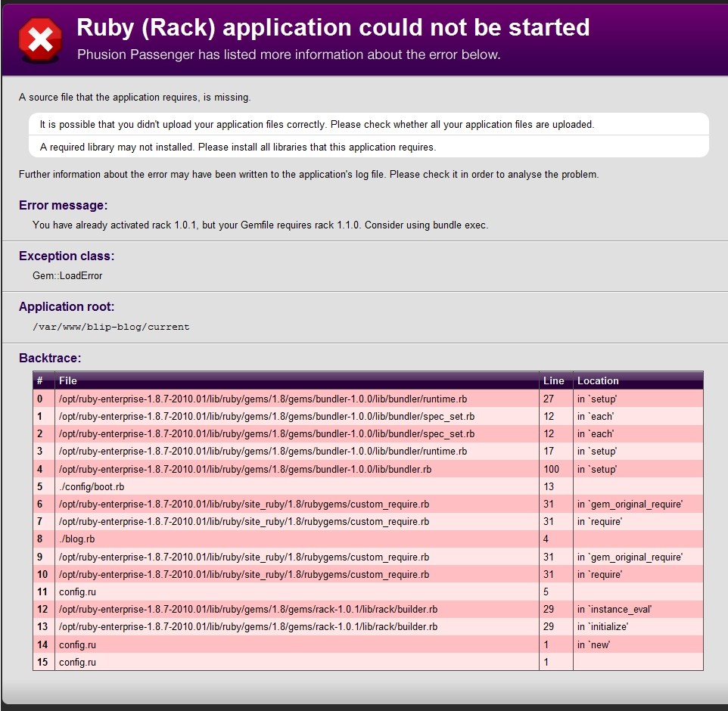
Task: Click the 'already activated rack 1.0.1' error text
Action: coord(260,225)
